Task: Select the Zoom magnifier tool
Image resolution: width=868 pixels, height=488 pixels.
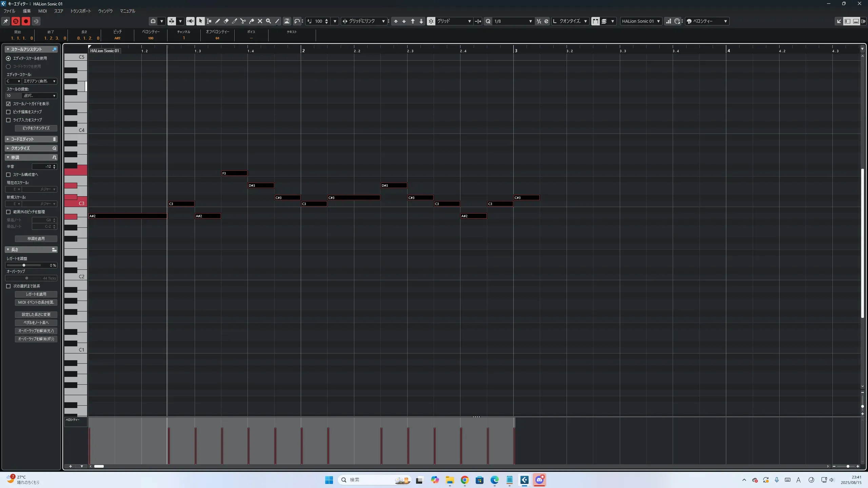Action: pyautogui.click(x=269, y=21)
